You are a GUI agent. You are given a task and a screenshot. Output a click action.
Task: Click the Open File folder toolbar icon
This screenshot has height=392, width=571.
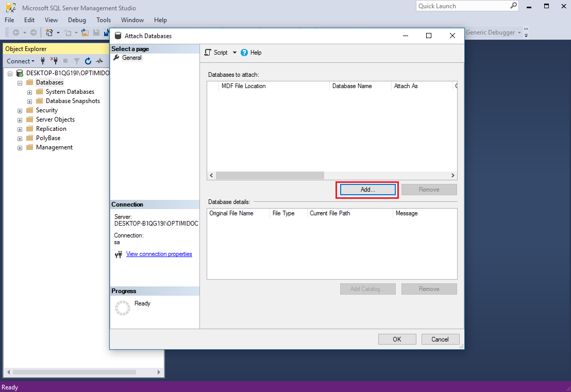pos(86,32)
